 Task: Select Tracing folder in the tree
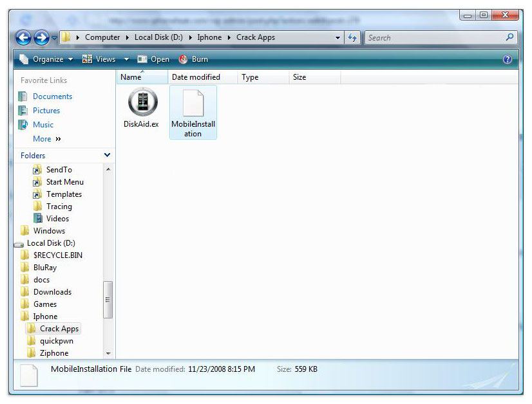tap(59, 207)
